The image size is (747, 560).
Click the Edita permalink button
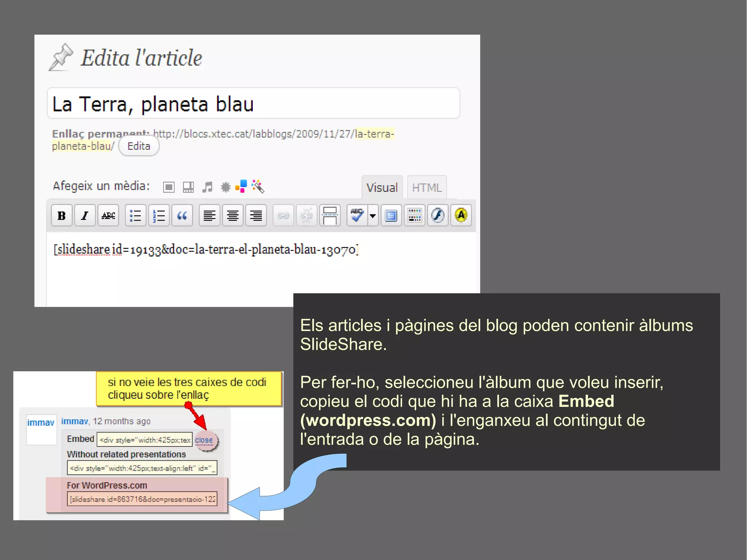pyautogui.click(x=139, y=146)
